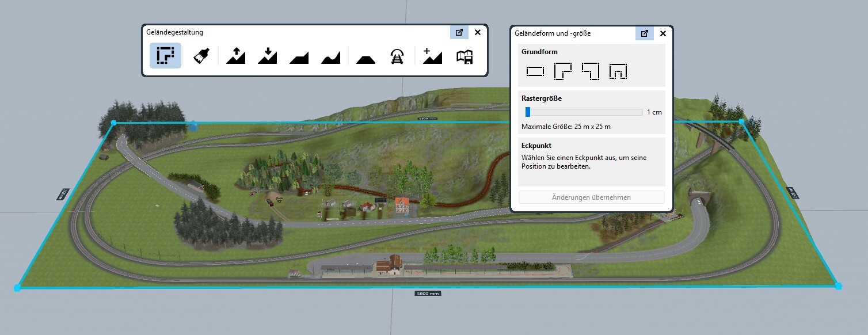The width and height of the screenshot is (868, 335).
Task: Click the add terrain plus-mountain icon
Action: click(x=432, y=56)
